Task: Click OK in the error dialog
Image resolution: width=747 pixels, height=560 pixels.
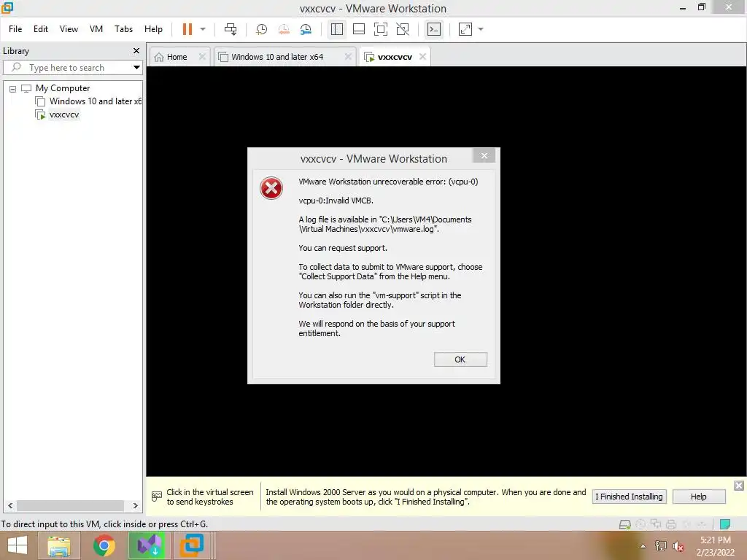Action: click(x=460, y=359)
